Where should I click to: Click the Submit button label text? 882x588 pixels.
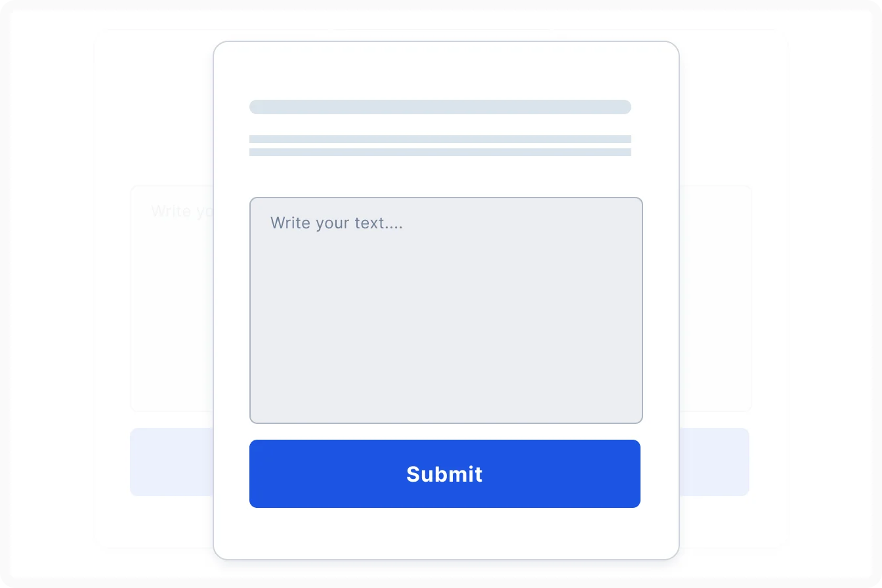(444, 474)
